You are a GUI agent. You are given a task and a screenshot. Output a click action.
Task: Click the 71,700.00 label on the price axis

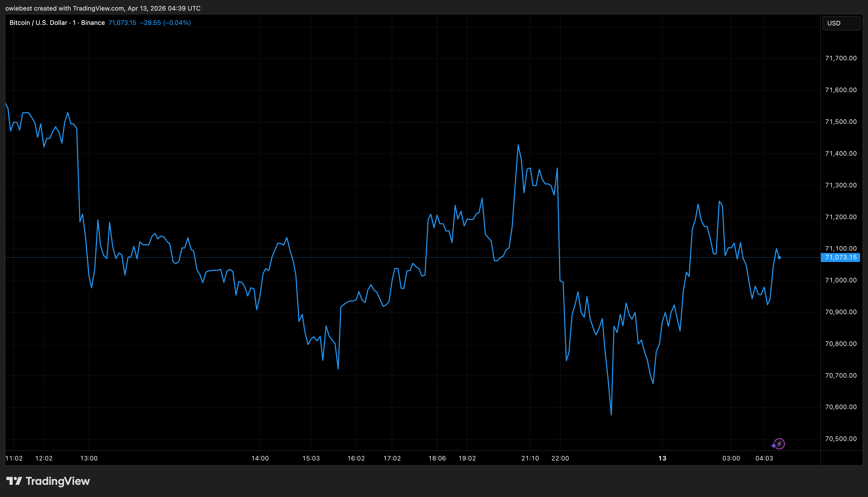pyautogui.click(x=841, y=58)
